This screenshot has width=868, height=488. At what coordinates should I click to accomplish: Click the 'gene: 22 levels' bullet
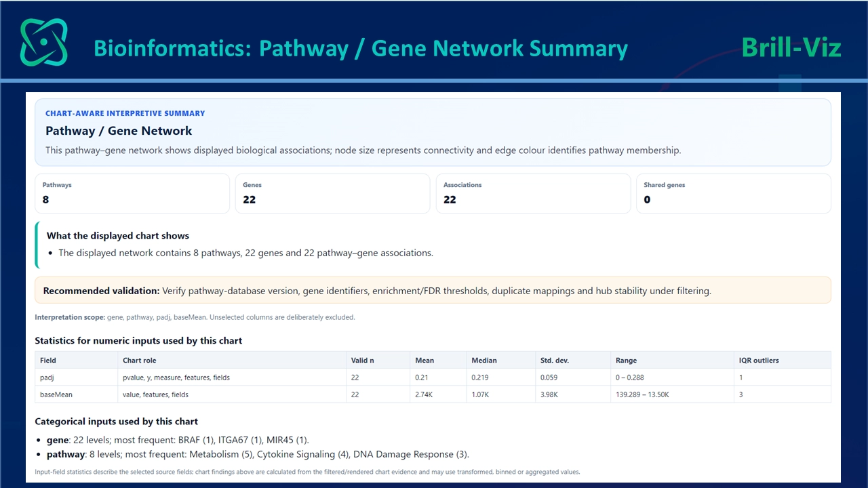point(178,440)
